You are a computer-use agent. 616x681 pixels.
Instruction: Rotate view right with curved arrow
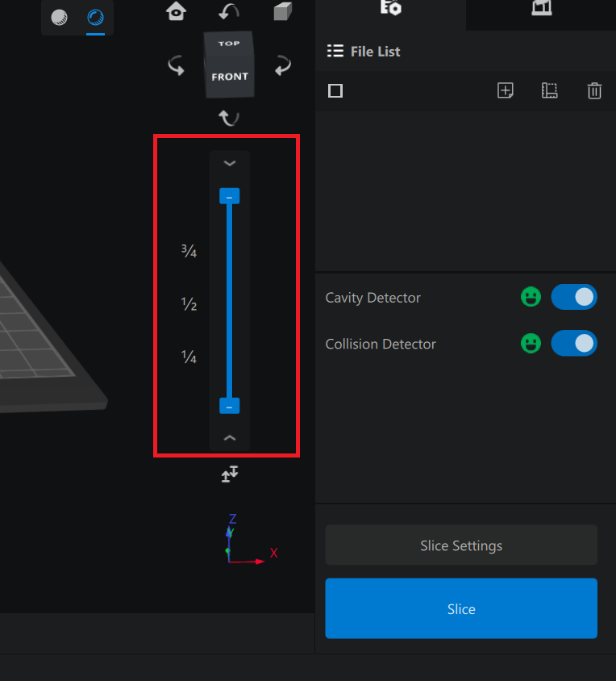[282, 65]
